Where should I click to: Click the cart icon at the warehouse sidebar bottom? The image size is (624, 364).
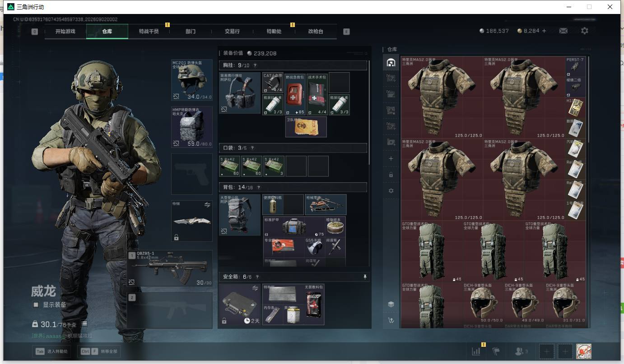point(391,320)
